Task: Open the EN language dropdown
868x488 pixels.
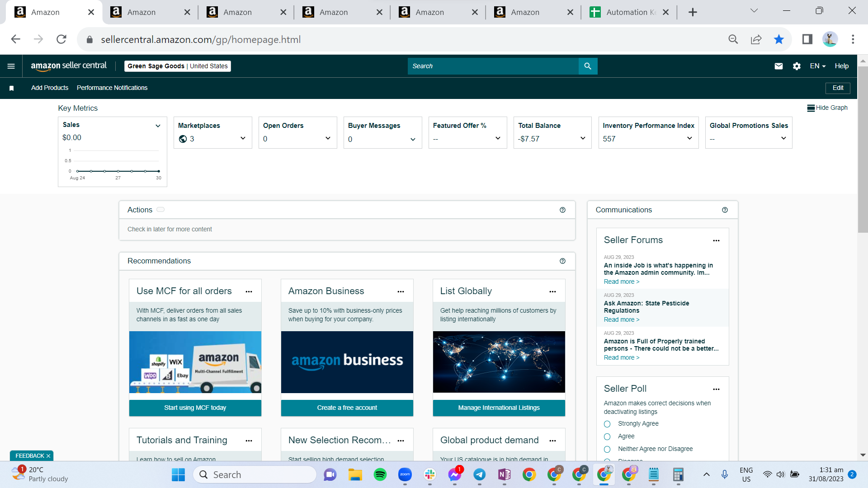Action: (x=818, y=66)
